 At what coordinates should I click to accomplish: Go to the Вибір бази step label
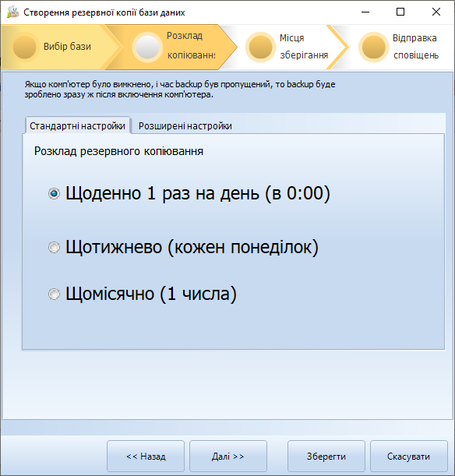click(x=67, y=47)
